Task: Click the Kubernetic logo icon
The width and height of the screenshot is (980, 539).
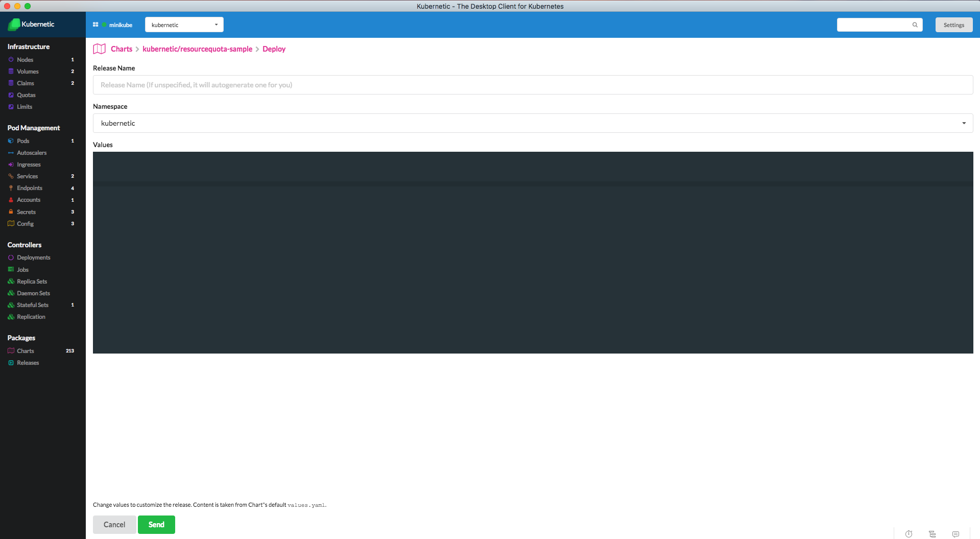Action: [x=14, y=24]
